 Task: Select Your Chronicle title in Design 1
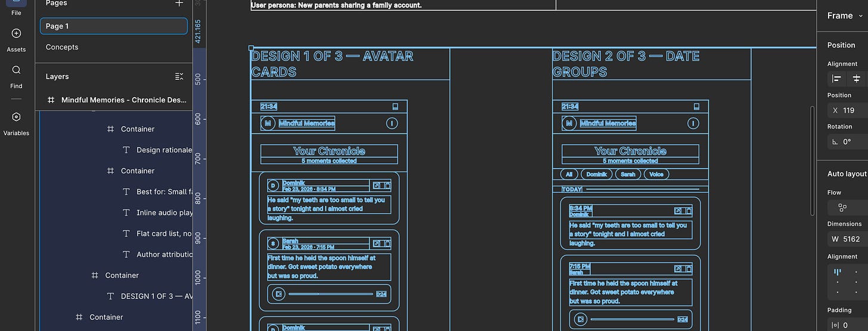click(x=329, y=151)
